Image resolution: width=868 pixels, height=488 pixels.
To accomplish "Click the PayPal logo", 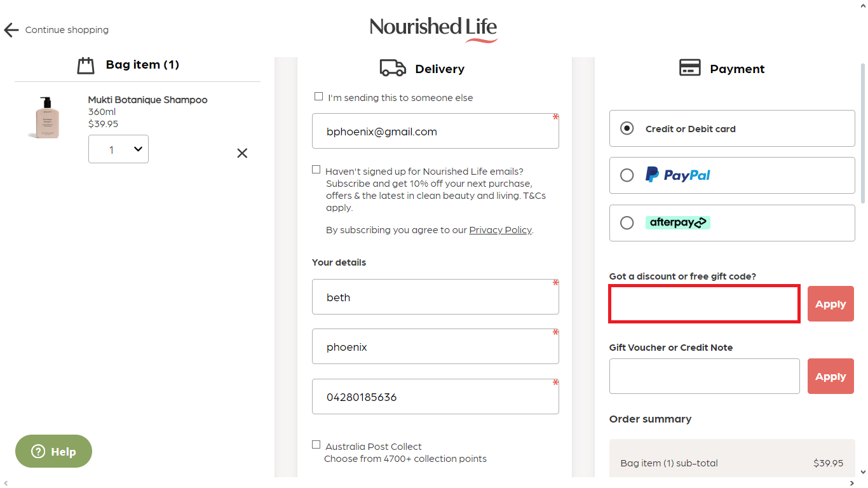I will pos(677,175).
